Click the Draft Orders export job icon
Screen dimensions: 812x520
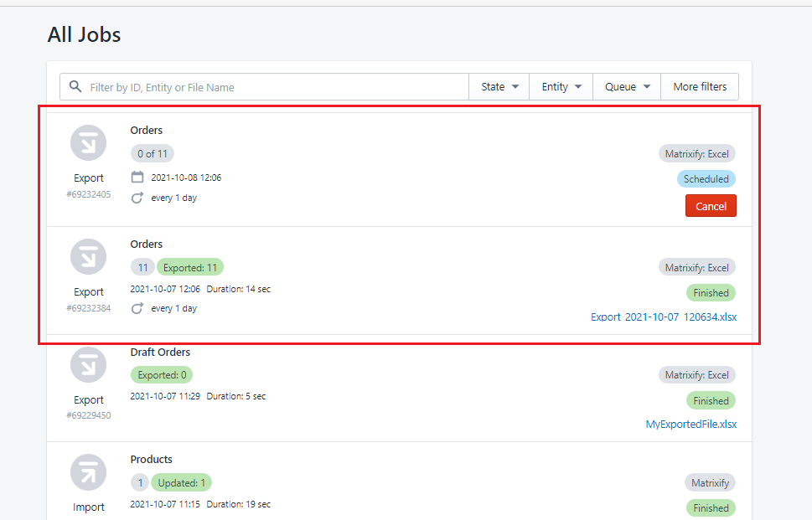coord(88,365)
